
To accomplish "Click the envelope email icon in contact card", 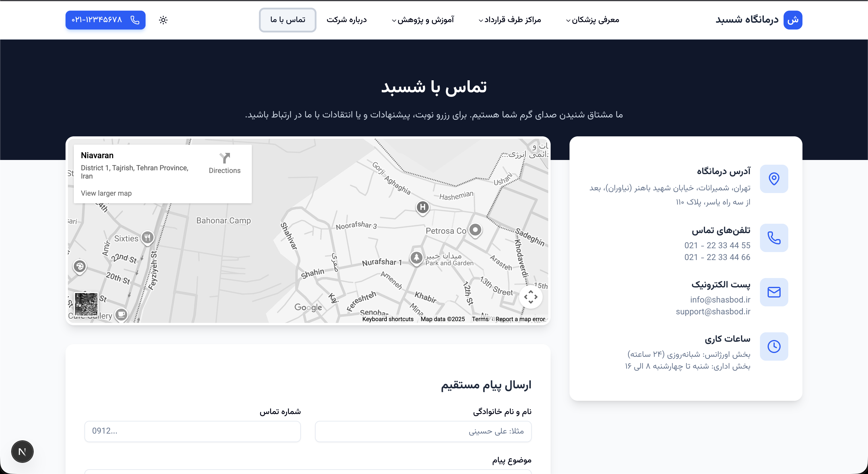I will click(x=774, y=292).
